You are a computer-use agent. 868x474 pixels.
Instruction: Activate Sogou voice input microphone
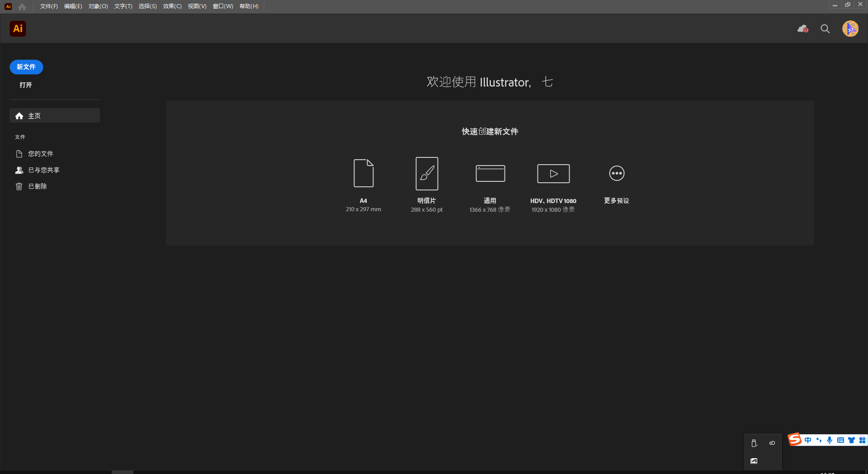(829, 440)
